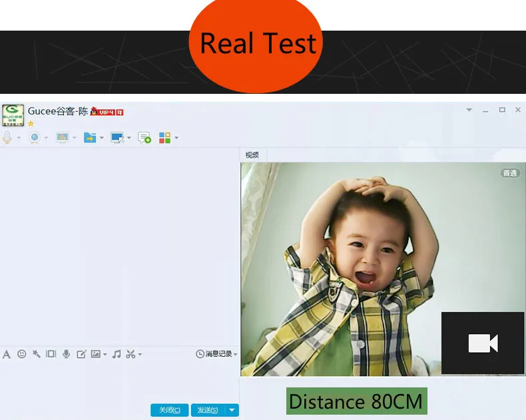Share music with note icon
Viewport: 526px width, 420px height.
pyautogui.click(x=117, y=354)
